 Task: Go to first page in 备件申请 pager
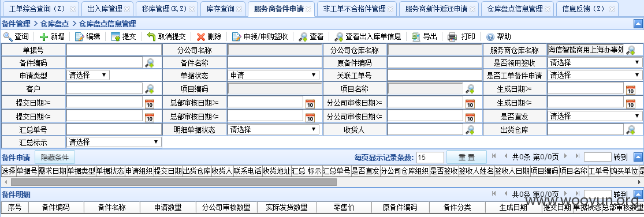coord(494,156)
